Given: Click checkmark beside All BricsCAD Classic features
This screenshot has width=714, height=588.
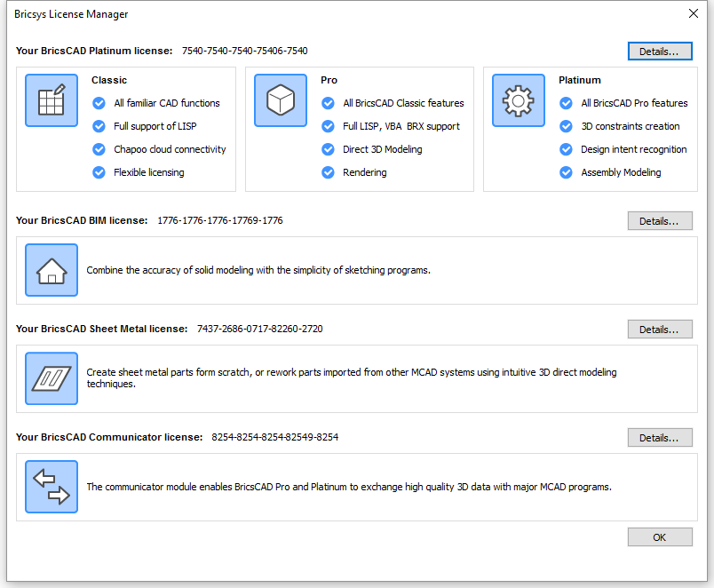Looking at the screenshot, I should click(328, 103).
